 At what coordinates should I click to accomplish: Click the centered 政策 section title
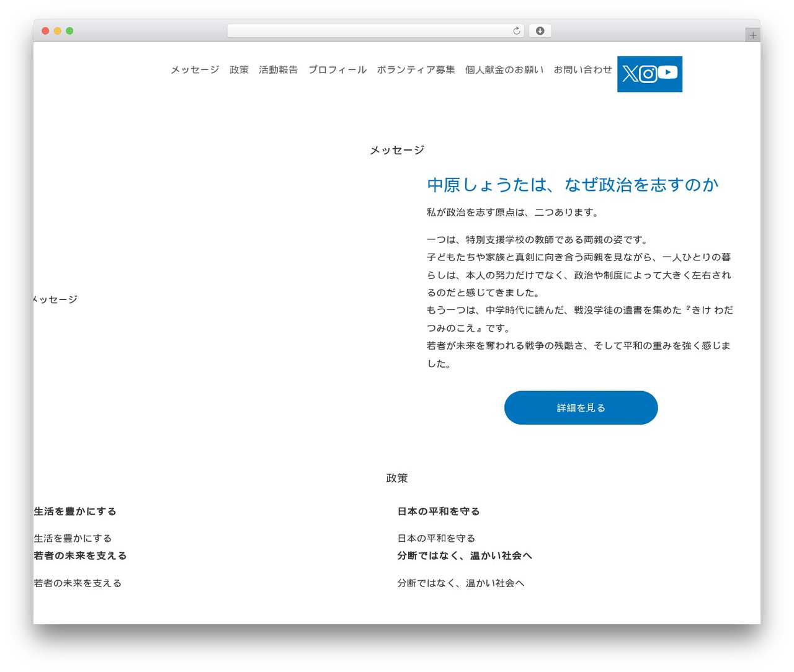(x=397, y=478)
